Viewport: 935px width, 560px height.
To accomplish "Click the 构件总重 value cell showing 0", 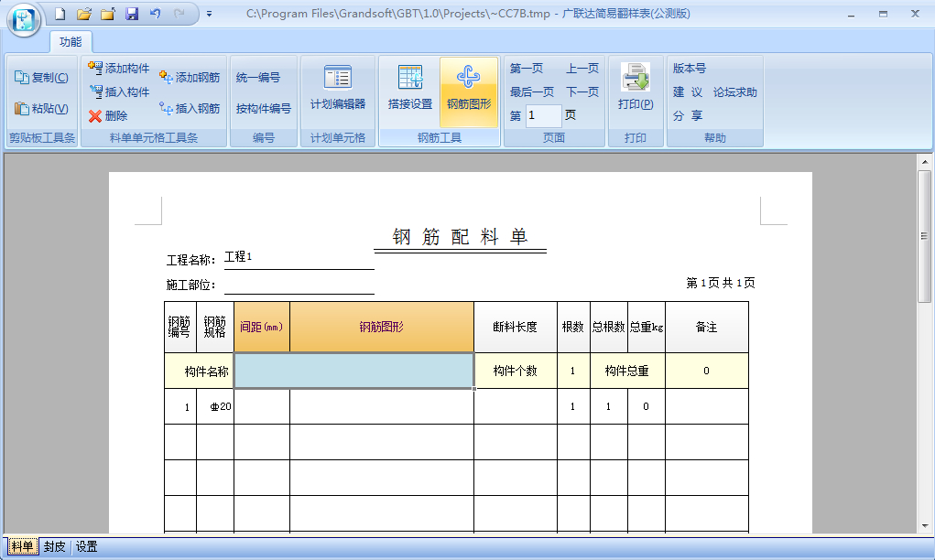I will tap(707, 371).
